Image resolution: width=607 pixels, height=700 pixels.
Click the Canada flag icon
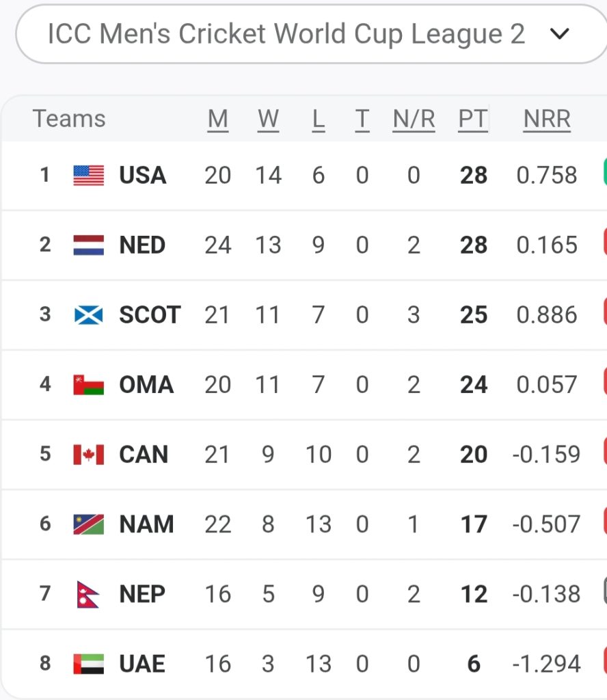tap(89, 455)
